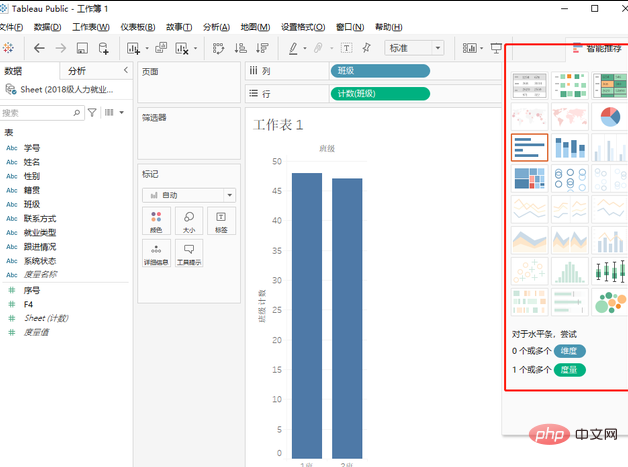Viewport: 628px width, 467px height.
Task: Switch to the 数据 pane tab
Action: [13, 71]
